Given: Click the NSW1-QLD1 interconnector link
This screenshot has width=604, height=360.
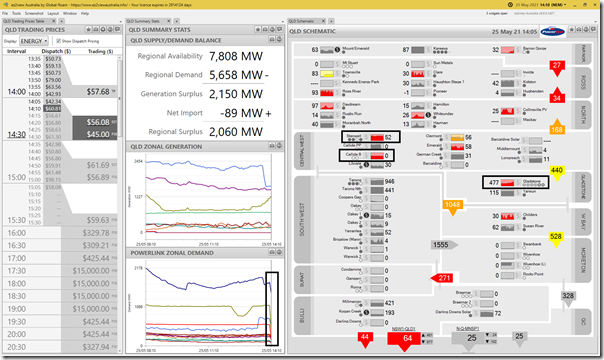Looking at the screenshot, I should (403, 329).
